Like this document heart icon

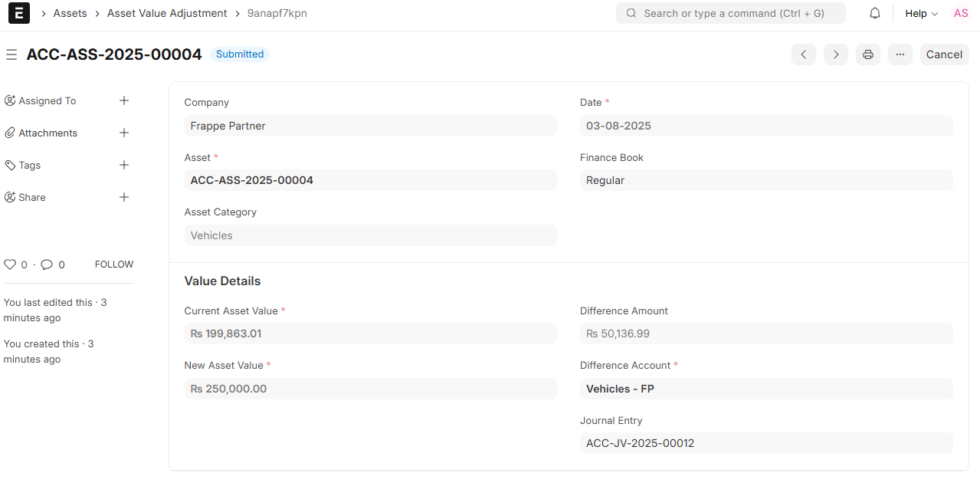[10, 264]
